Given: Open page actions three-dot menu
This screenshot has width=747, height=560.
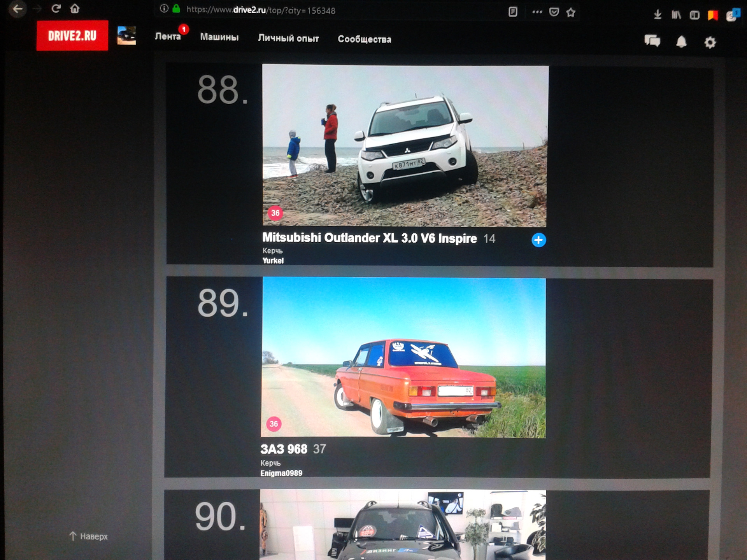Looking at the screenshot, I should [537, 12].
